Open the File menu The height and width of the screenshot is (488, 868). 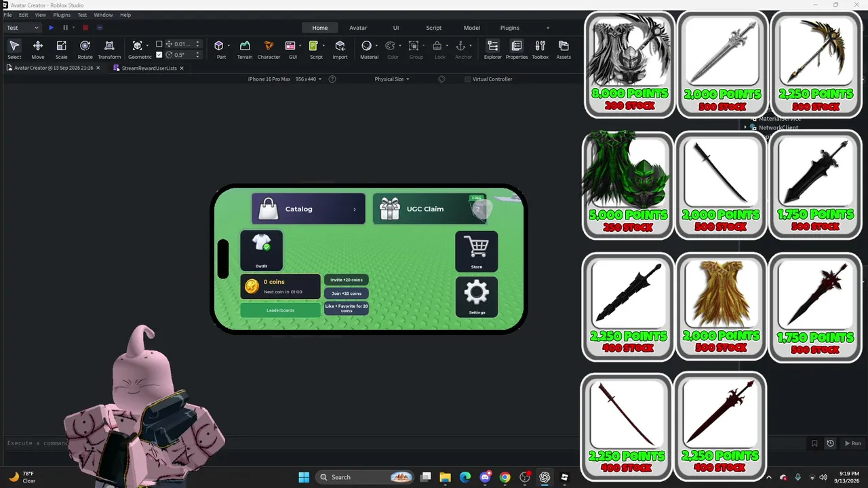(7, 15)
